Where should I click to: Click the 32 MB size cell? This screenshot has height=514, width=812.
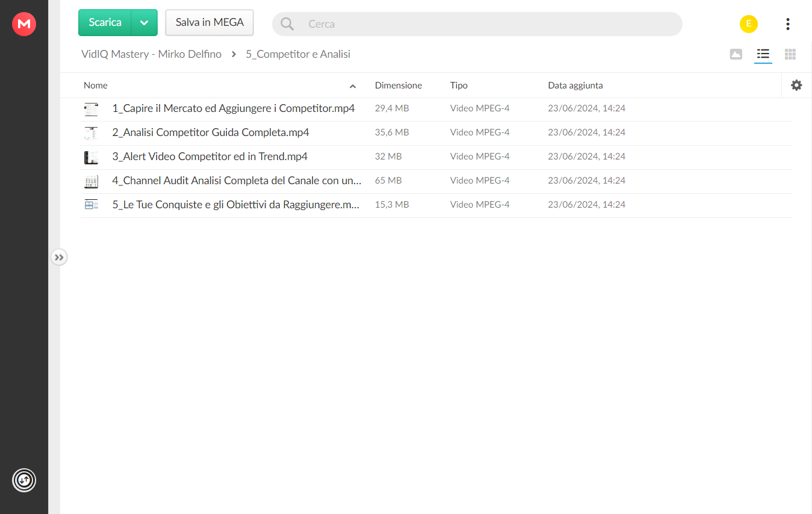pyautogui.click(x=388, y=156)
